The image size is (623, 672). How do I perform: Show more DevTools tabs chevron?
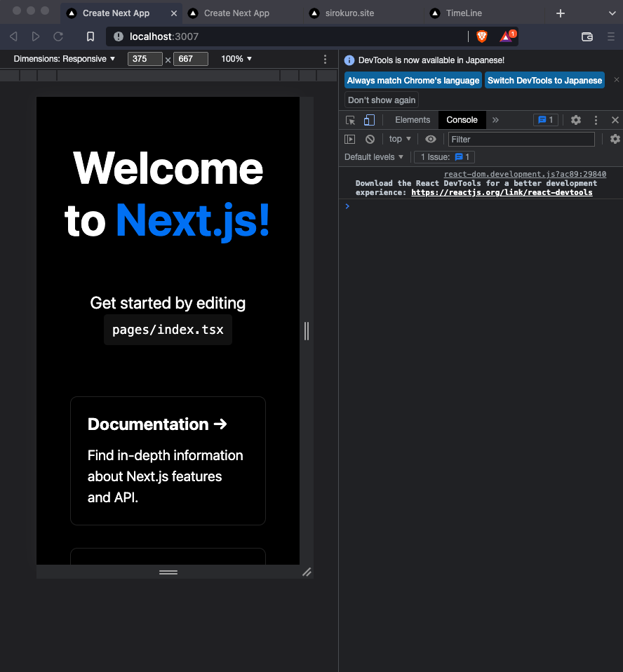click(x=495, y=120)
